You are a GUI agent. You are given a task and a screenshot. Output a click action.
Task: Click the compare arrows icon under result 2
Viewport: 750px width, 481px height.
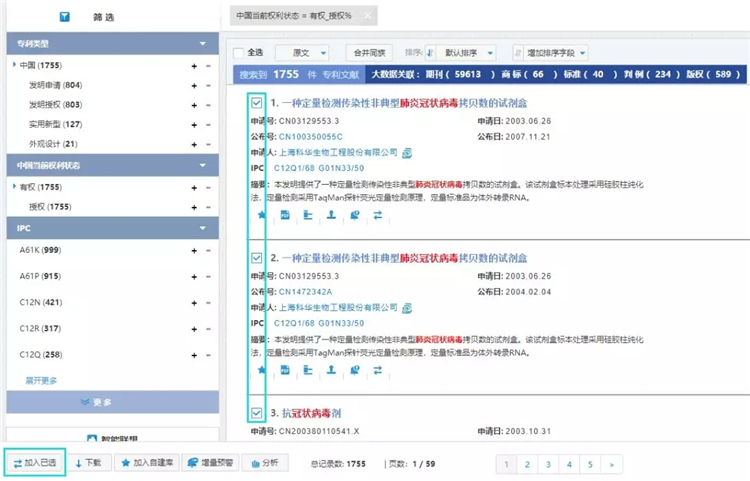377,369
